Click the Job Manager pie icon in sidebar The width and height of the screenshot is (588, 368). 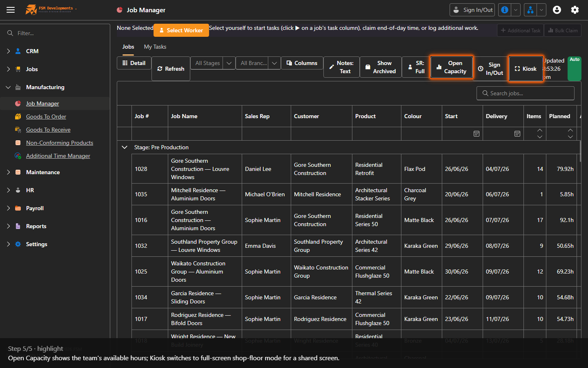click(18, 103)
